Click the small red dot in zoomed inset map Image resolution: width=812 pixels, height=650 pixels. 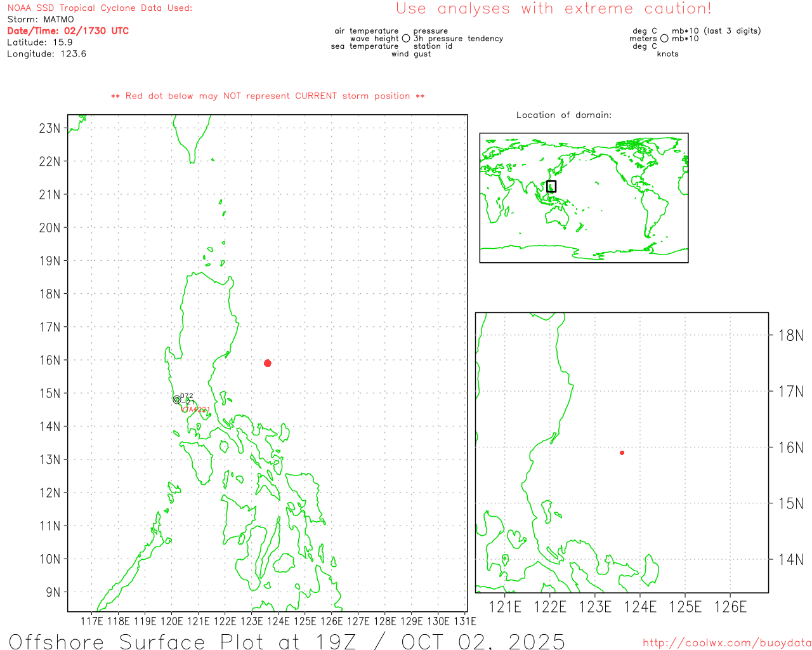(x=622, y=453)
